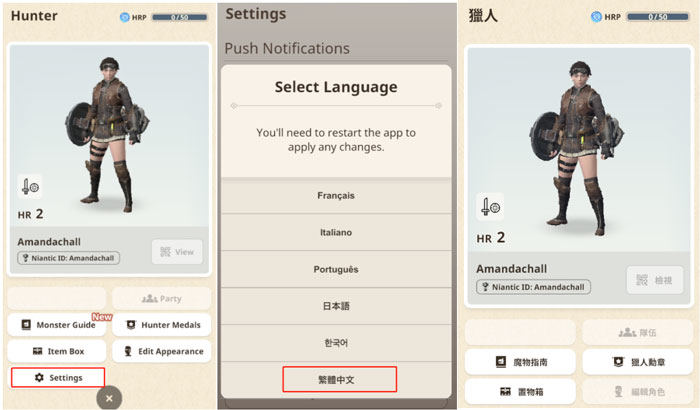Click the HRP progress bar in Hunter panel
The width and height of the screenshot is (700, 410).
[x=179, y=17]
